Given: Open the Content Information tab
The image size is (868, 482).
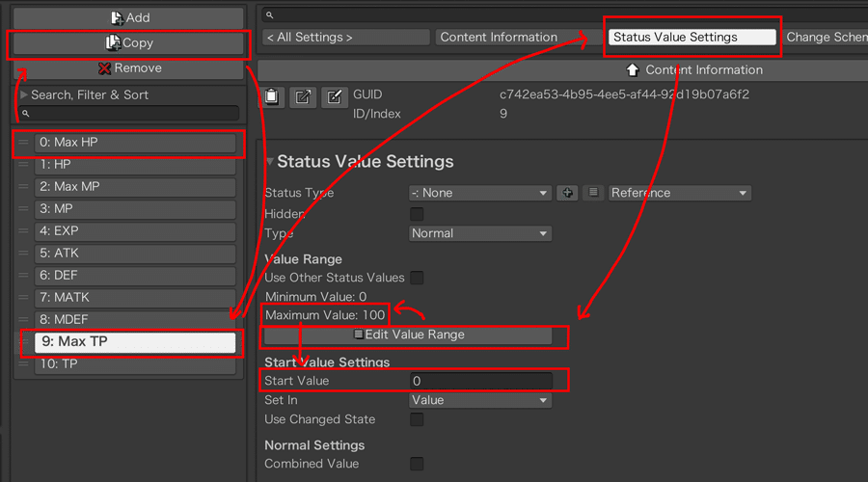Looking at the screenshot, I should click(x=518, y=37).
